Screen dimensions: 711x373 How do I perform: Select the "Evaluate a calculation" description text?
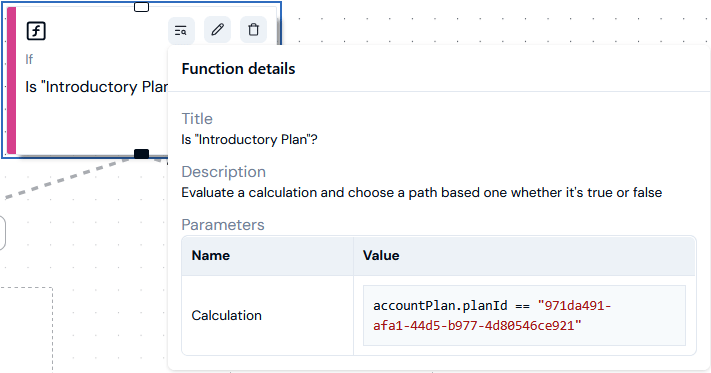422,193
